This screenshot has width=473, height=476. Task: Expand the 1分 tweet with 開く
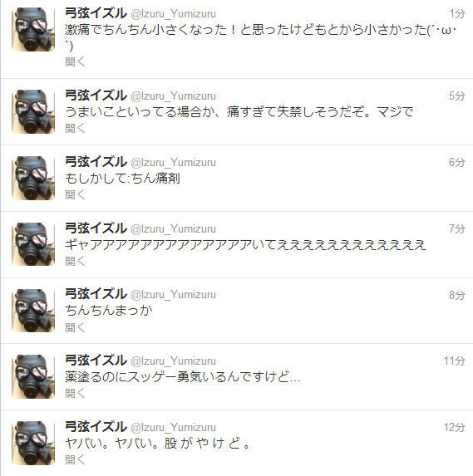point(75,62)
